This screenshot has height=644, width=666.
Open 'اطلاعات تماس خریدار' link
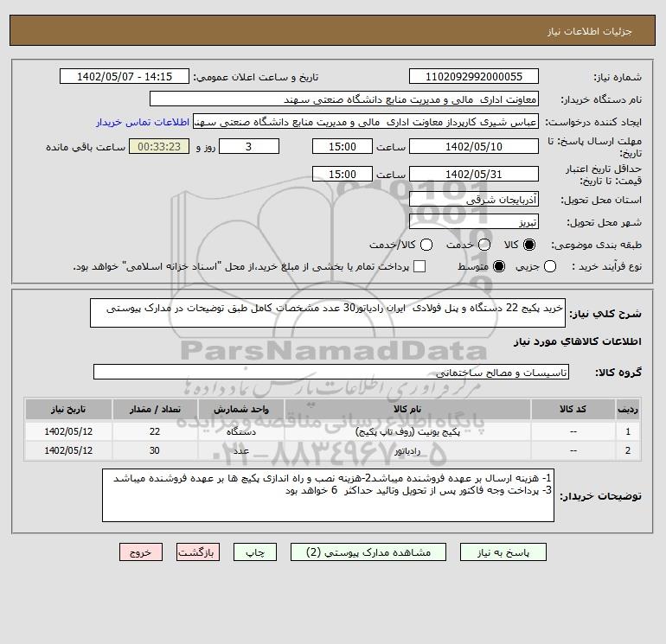(143, 122)
